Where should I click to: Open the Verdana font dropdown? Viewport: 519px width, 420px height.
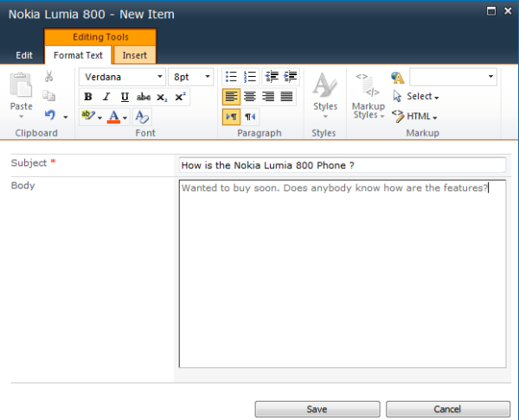point(122,77)
